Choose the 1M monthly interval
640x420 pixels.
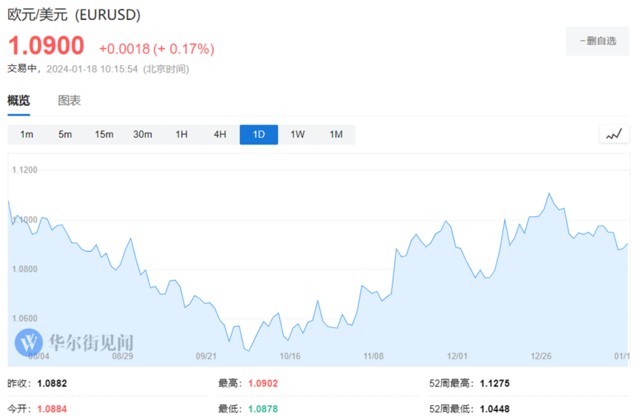[x=336, y=135]
